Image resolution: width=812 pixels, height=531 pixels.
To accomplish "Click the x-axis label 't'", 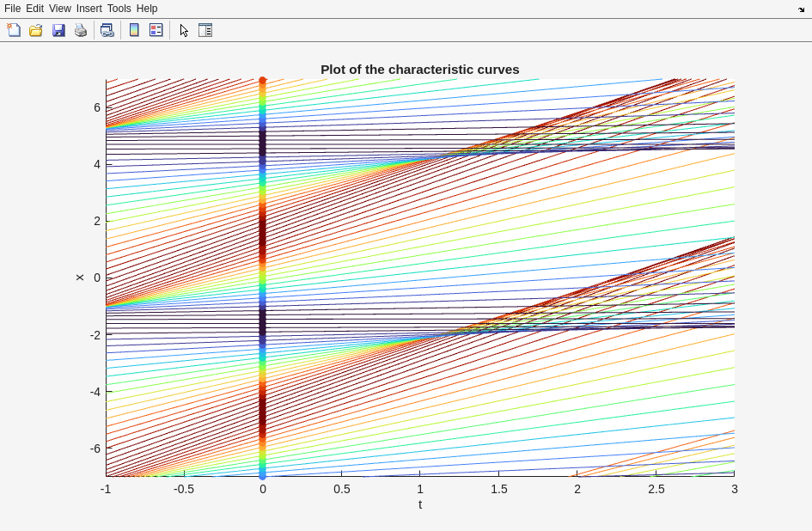I will click(x=420, y=504).
